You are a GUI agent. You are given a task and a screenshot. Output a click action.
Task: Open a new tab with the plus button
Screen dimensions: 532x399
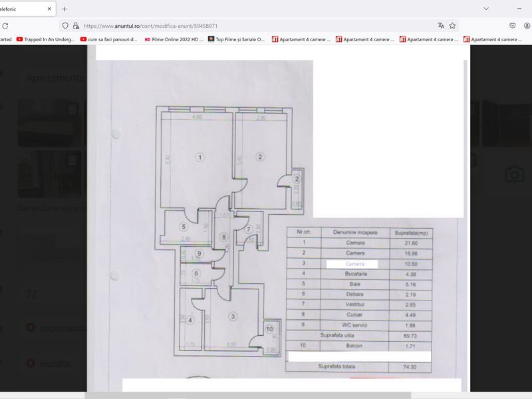(65, 9)
